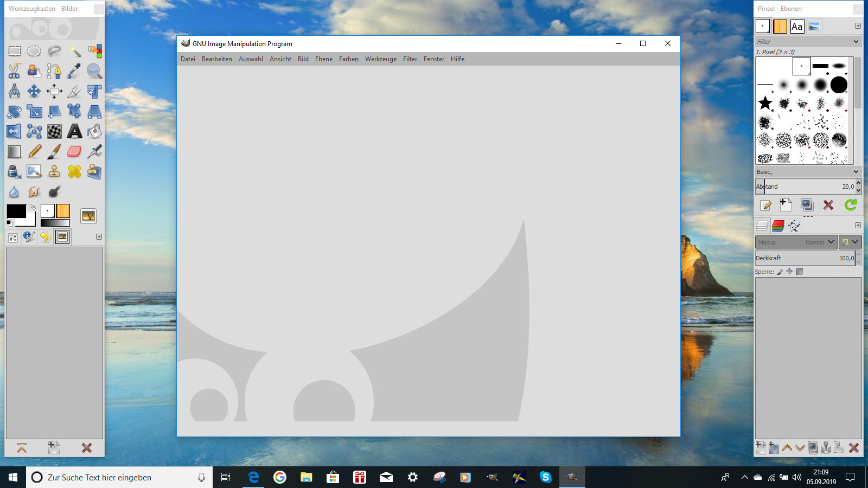Select the Paintbrush tool
The image size is (868, 488).
tap(54, 151)
